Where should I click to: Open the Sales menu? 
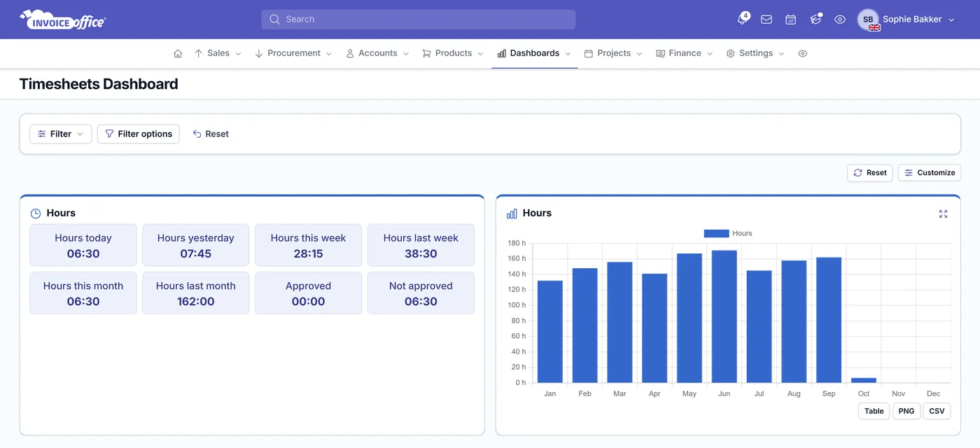[218, 53]
